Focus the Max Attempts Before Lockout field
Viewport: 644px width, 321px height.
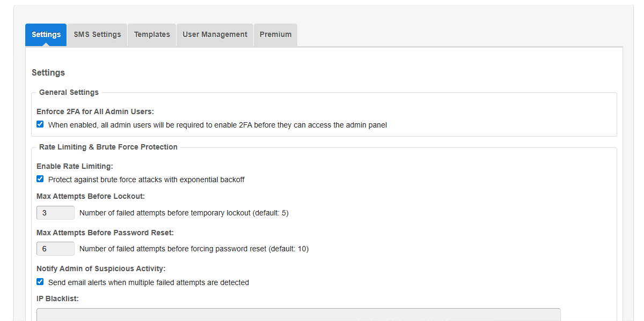(55, 213)
